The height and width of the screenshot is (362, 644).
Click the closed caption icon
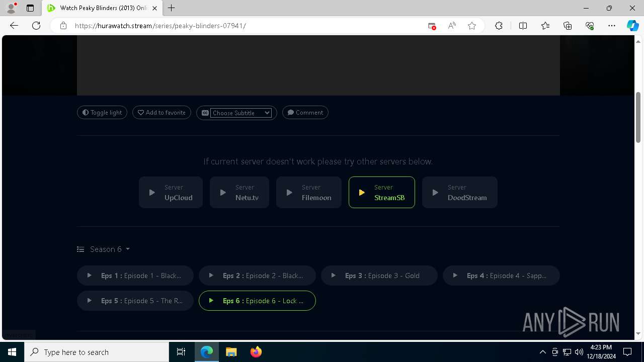point(205,113)
